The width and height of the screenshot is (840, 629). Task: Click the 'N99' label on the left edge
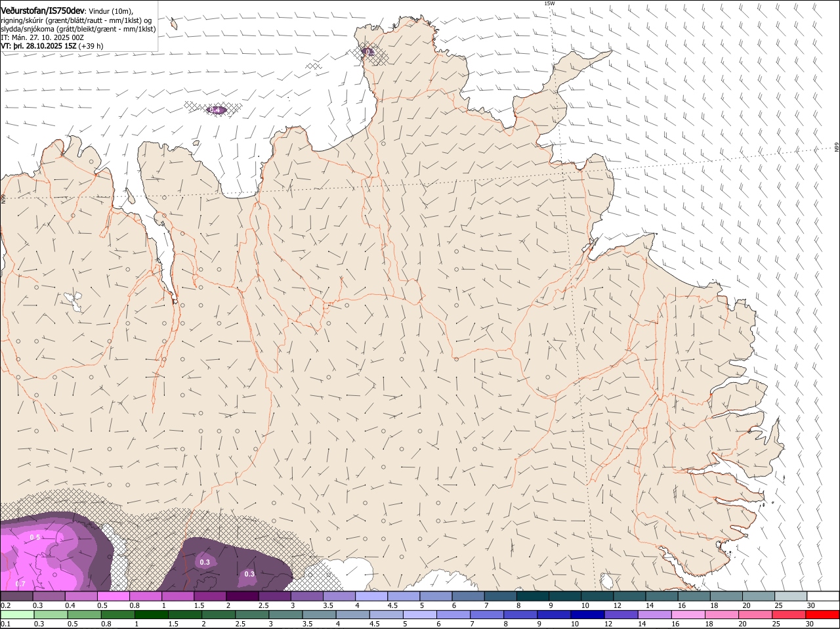[3, 198]
